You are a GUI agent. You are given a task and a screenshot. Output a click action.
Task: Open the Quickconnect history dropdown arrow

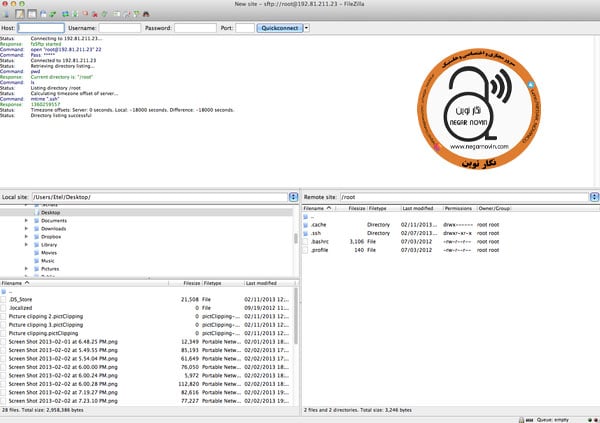point(306,28)
